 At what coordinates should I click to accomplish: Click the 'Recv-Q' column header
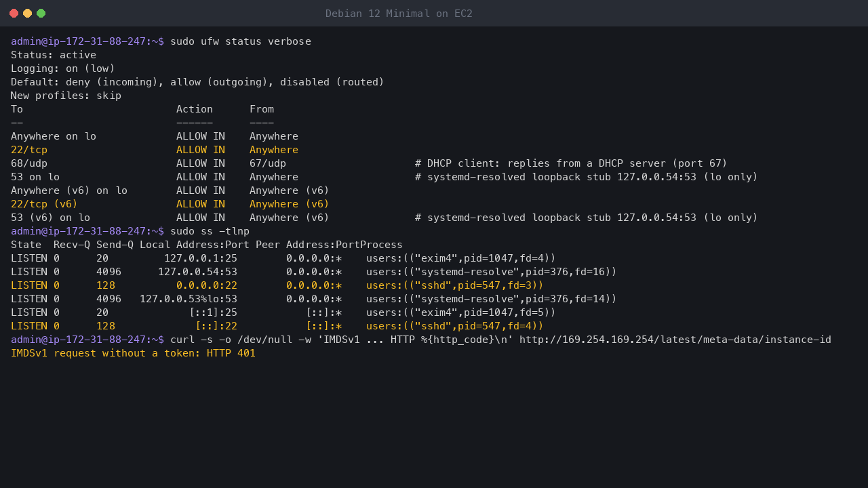click(72, 245)
